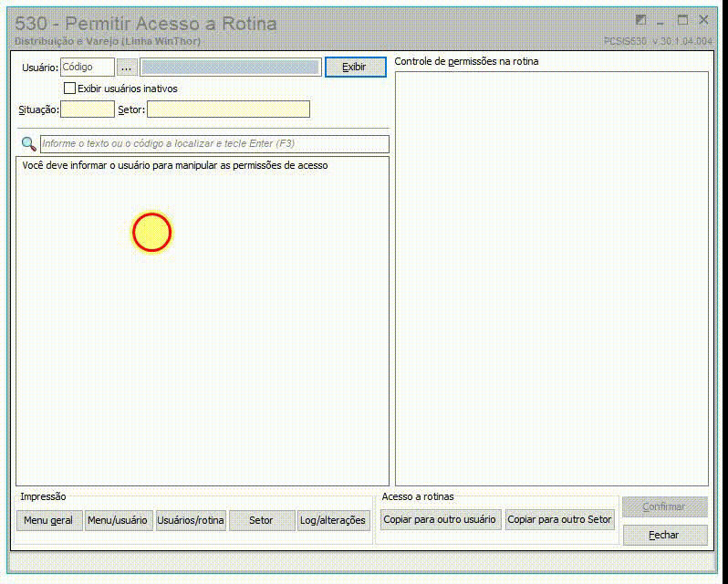This screenshot has height=584, width=728.
Task: Close the Permitir Acesso a Rotina window
Action: pos(703,20)
